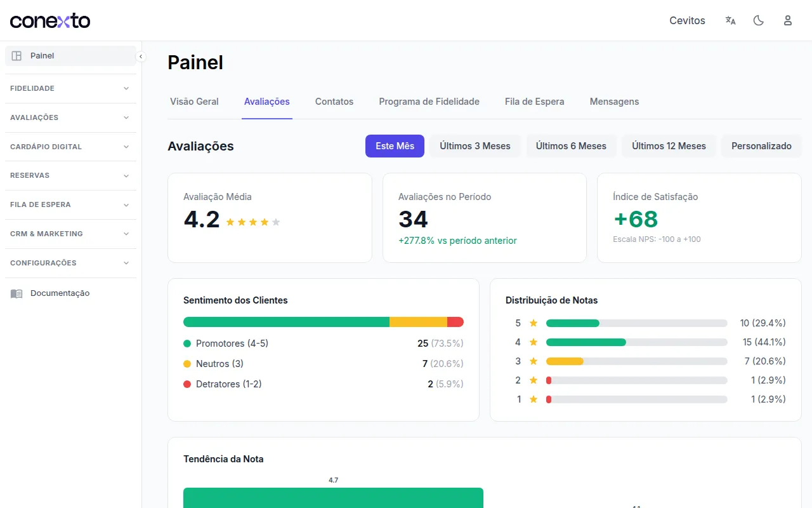Expand the Avaliações sidebar section

click(x=70, y=117)
